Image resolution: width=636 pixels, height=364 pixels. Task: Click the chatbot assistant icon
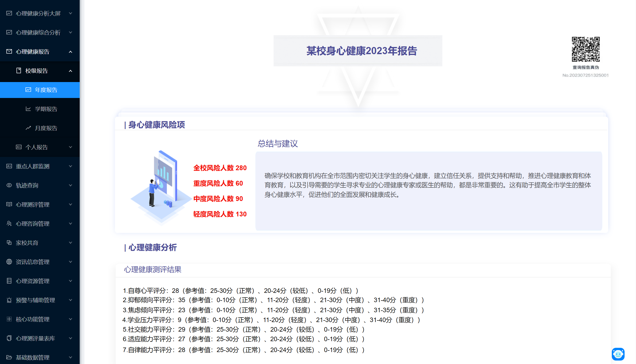618,354
